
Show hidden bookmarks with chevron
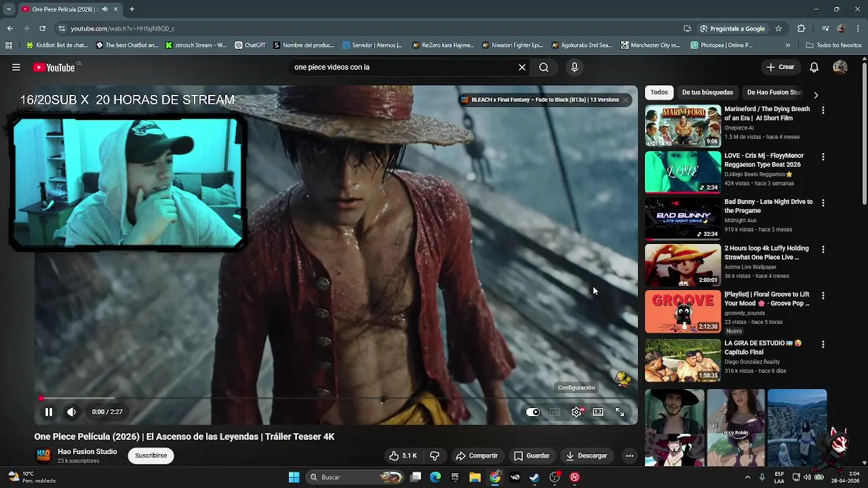787,45
